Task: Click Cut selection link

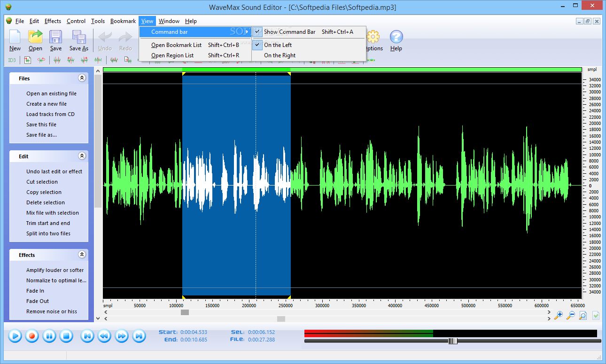Action: click(x=42, y=182)
